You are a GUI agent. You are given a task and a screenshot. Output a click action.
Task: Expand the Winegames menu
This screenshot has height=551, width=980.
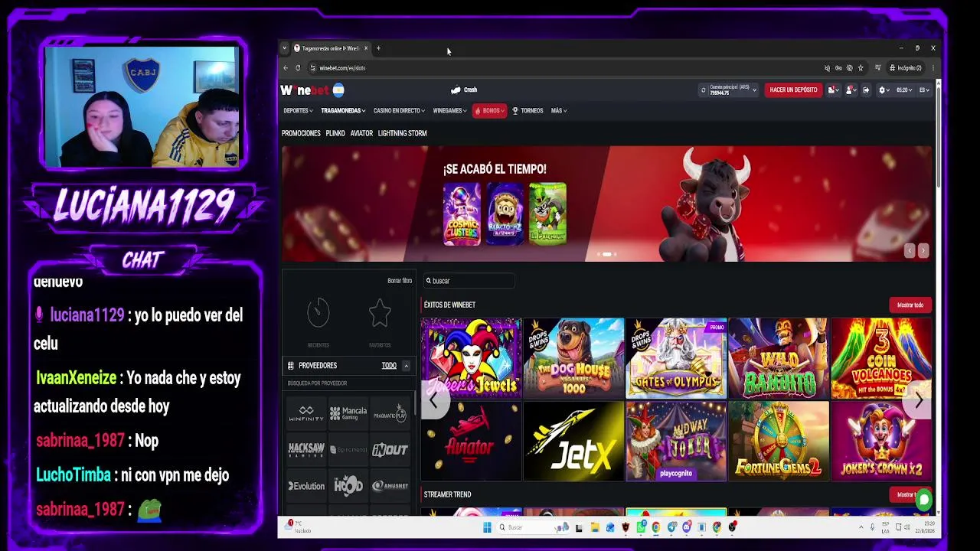point(449,111)
